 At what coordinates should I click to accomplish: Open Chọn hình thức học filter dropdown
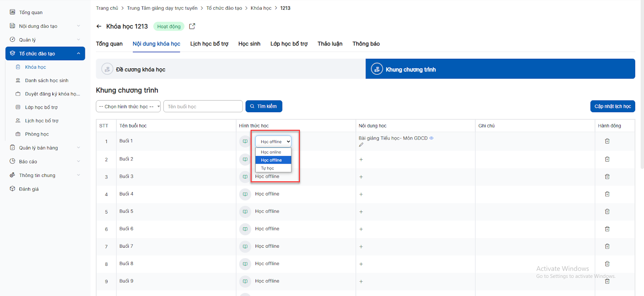tap(128, 106)
